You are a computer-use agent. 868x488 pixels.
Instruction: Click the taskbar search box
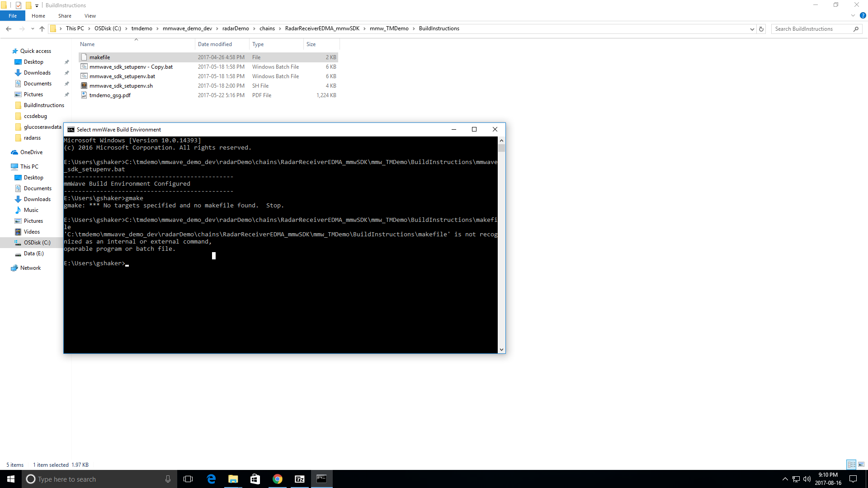point(99,479)
